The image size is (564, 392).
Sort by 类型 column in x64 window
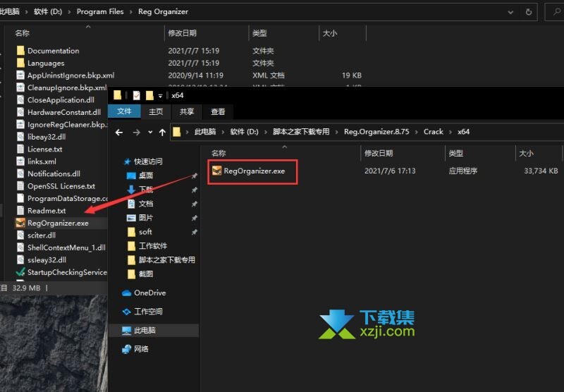(456, 153)
